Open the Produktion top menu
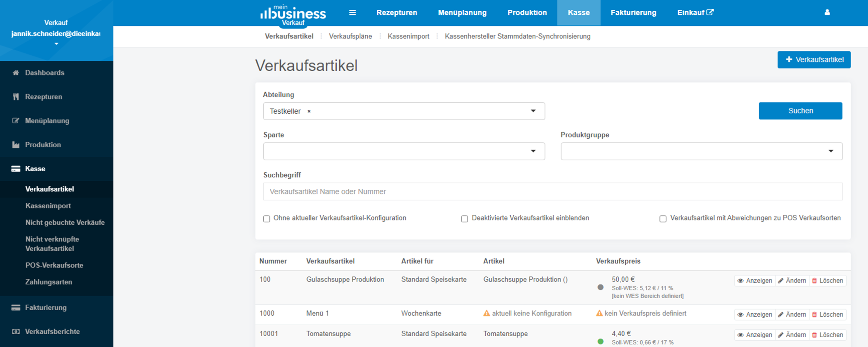 coord(527,13)
